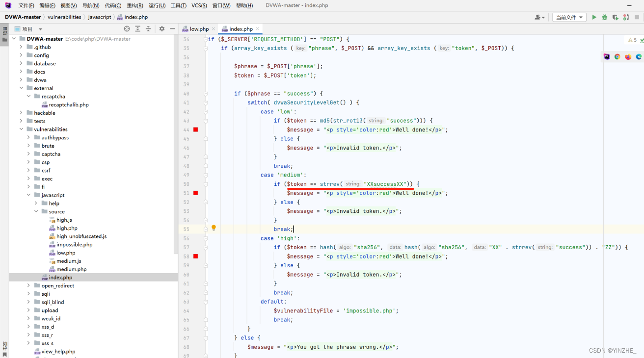This screenshot has height=358, width=644.
Task: Close the index.php editor tab
Action: point(257,29)
